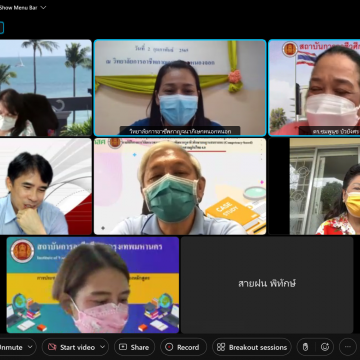The image size is (360, 360).
Task: Expand the Show Menu Bar chevron
Action: (43, 7)
